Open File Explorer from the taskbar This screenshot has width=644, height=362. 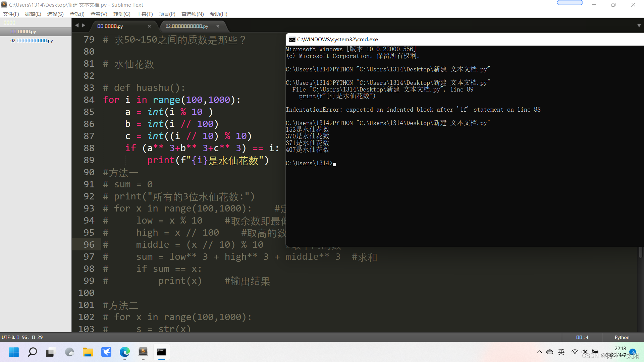[88, 352]
